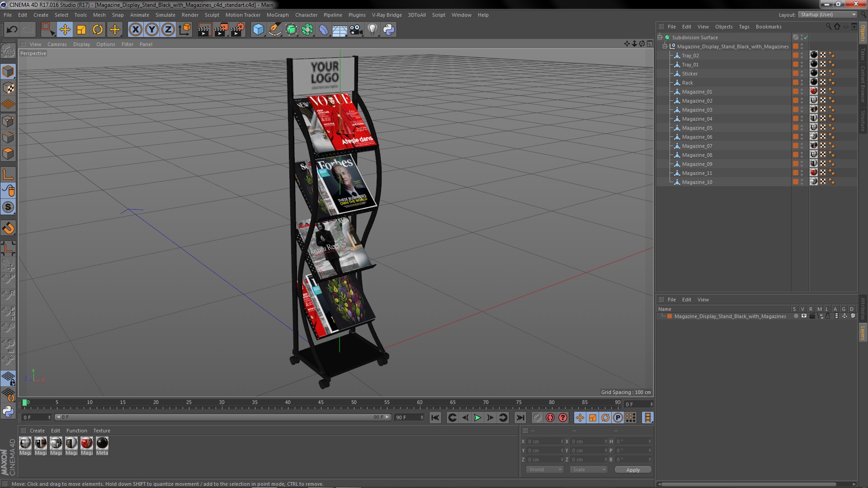Click Apply button in coordinates
The height and width of the screenshot is (488, 868).
(633, 470)
